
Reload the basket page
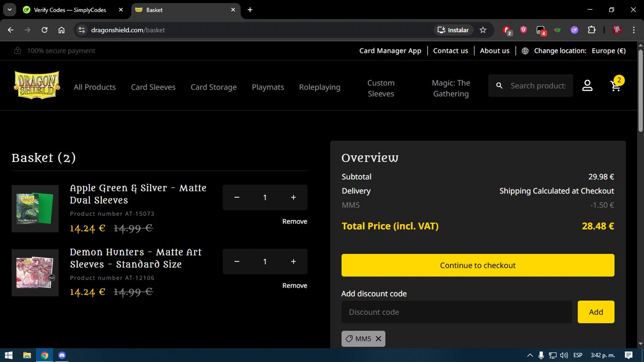pos(45,30)
